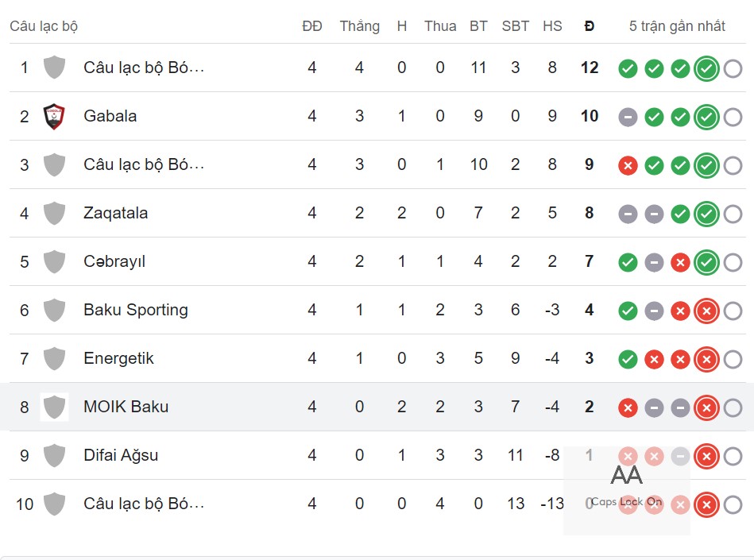Viewport: 754px width, 560px height.
Task: Click the MOIK Baku shield crest
Action: [x=54, y=407]
